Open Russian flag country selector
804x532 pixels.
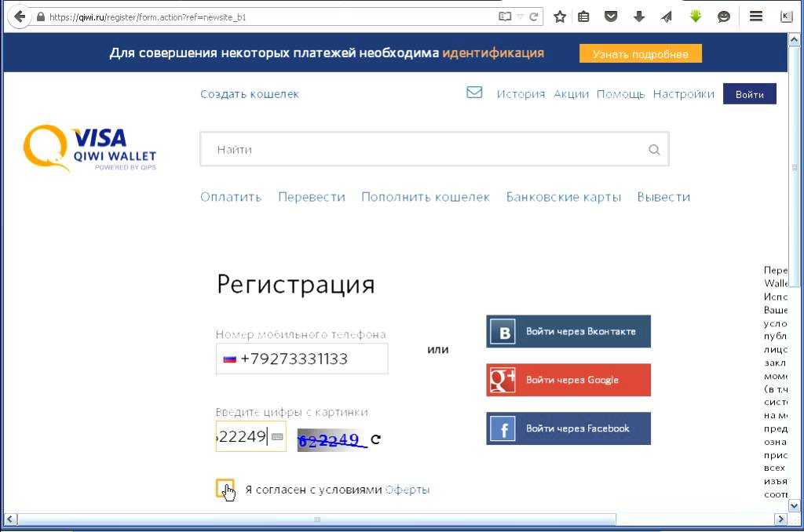click(x=230, y=359)
